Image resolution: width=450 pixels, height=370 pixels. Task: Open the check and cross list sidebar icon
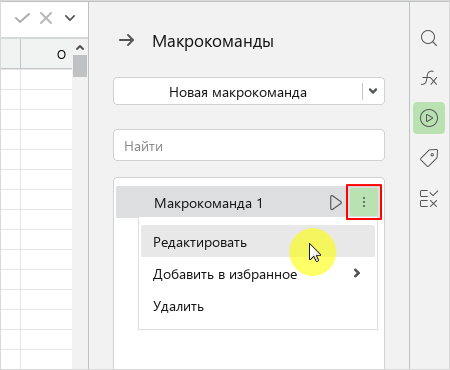tap(429, 198)
